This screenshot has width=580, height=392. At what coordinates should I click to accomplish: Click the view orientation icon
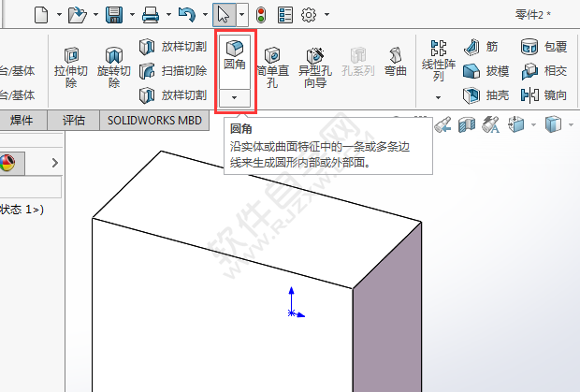[x=516, y=124]
